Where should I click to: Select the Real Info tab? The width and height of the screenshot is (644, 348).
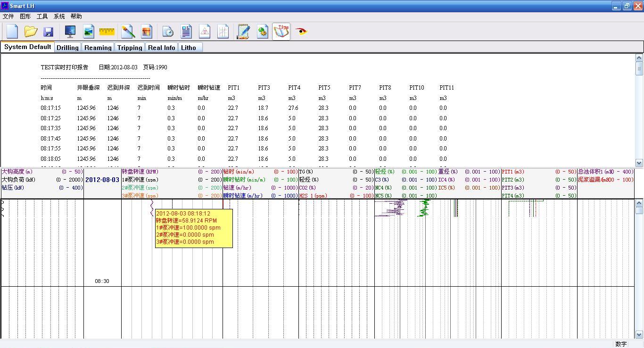161,48
